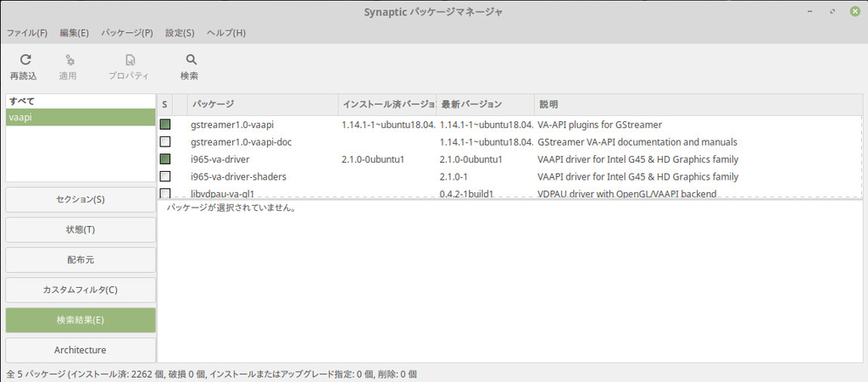
Task: Click installed version 2.1.0-0ubuntu1 of i965-va-driver
Action: pos(374,159)
